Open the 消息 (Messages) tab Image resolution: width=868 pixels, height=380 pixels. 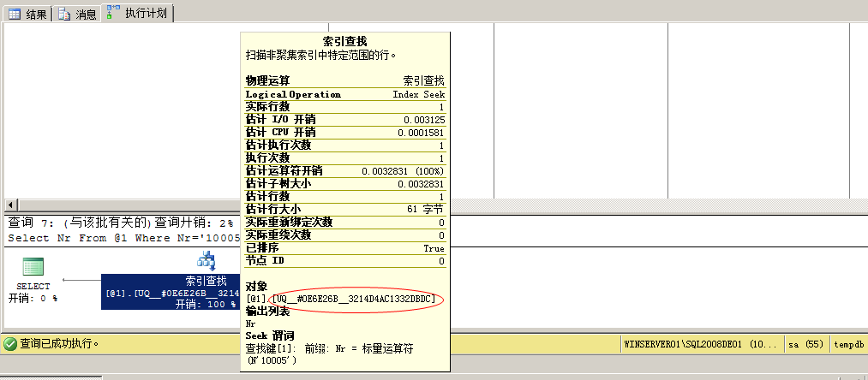click(x=77, y=14)
